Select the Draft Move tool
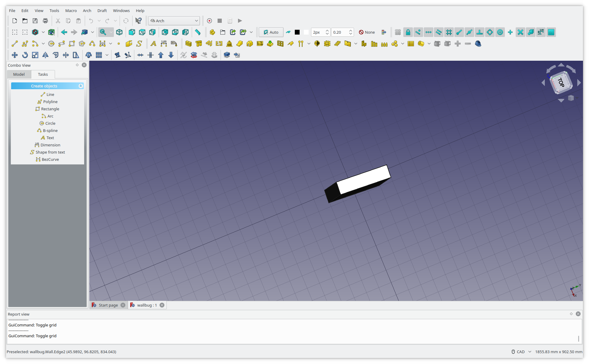589x364 pixels. [14, 55]
